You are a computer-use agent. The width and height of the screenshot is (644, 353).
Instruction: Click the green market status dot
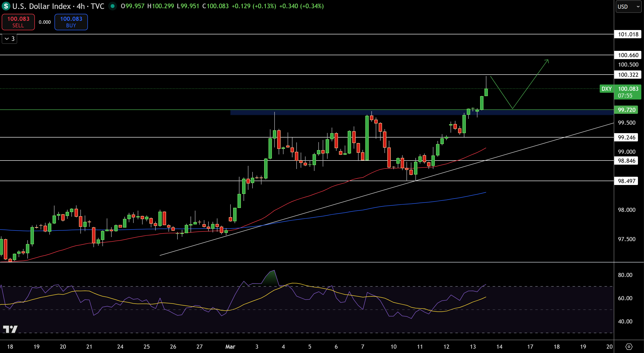pyautogui.click(x=113, y=6)
